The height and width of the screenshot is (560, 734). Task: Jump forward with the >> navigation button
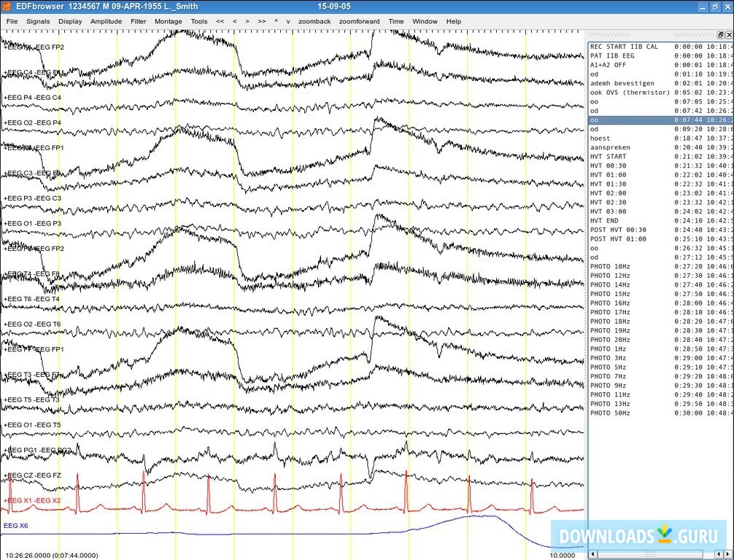pos(262,21)
